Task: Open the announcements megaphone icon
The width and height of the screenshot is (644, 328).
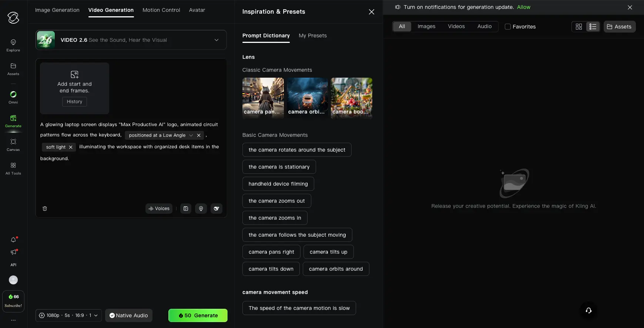Action: pyautogui.click(x=13, y=252)
